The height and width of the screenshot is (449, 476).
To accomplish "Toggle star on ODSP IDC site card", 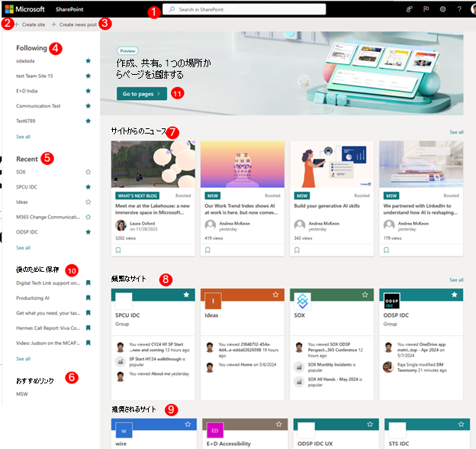I will pyautogui.click(x=454, y=295).
